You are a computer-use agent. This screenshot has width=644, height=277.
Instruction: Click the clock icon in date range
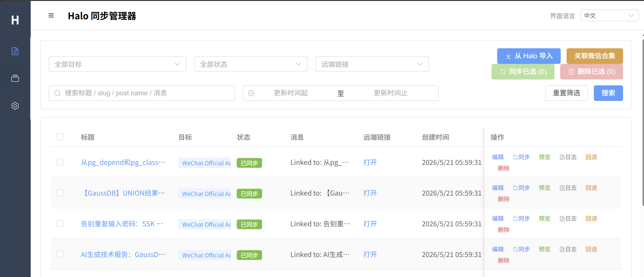[x=251, y=93]
